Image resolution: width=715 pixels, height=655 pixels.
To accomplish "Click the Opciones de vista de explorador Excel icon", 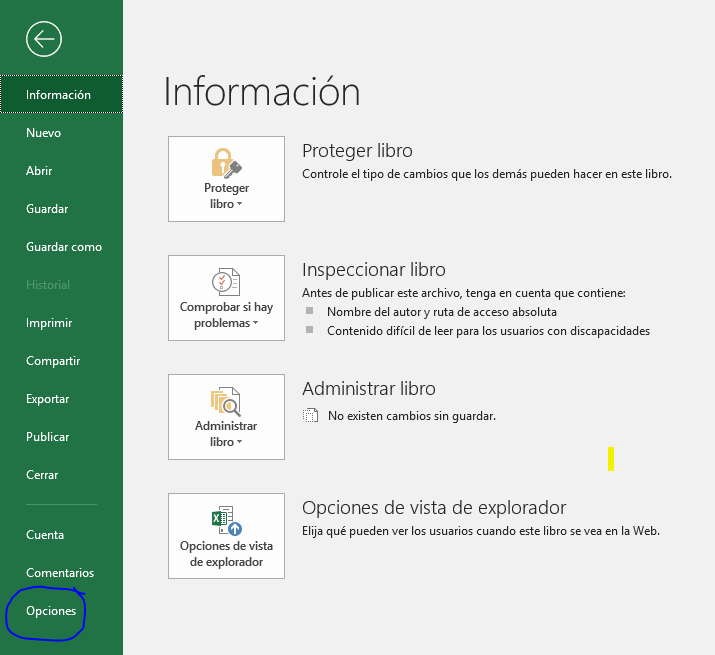I will click(x=227, y=520).
